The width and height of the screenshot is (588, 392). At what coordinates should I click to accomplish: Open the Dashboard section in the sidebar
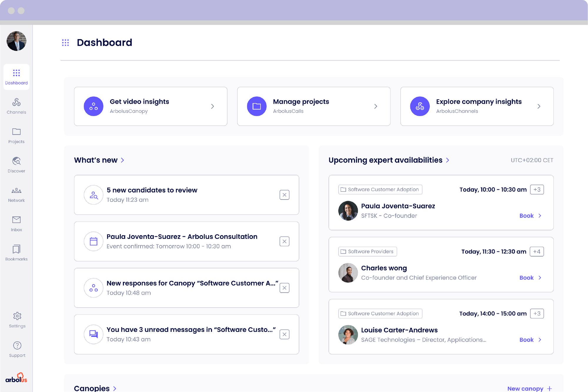click(x=16, y=77)
